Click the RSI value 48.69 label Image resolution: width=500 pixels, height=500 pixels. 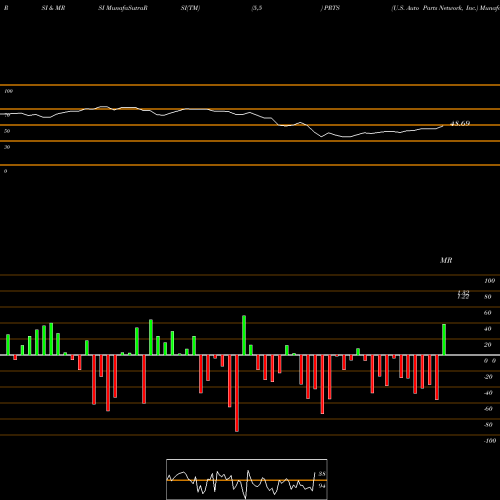(x=460, y=123)
